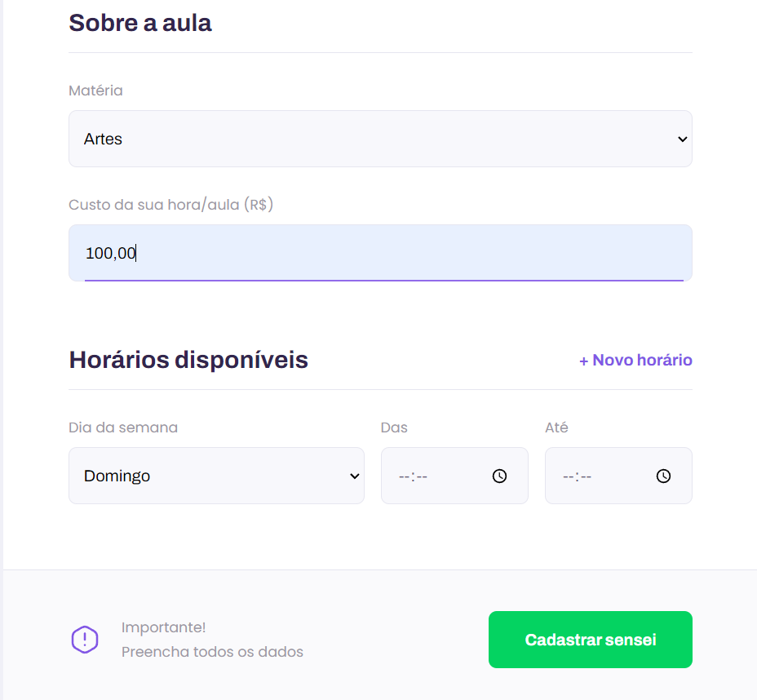757x700 pixels.
Task: Click the clock icon beside the start time
Action: [x=499, y=476]
